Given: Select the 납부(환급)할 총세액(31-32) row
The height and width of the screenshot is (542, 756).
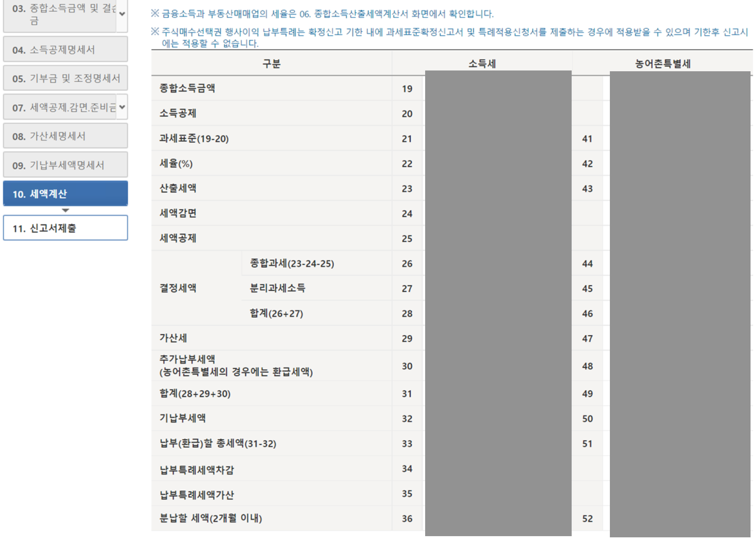Looking at the screenshot, I should [218, 443].
